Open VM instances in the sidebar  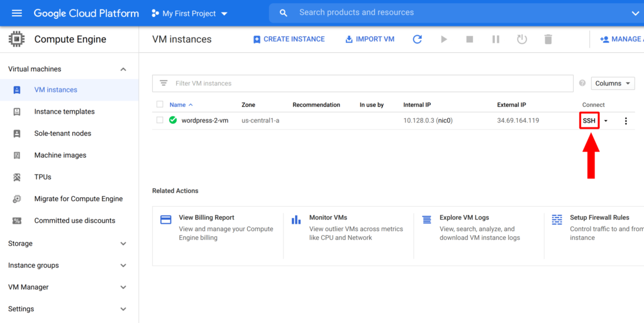click(x=69, y=90)
